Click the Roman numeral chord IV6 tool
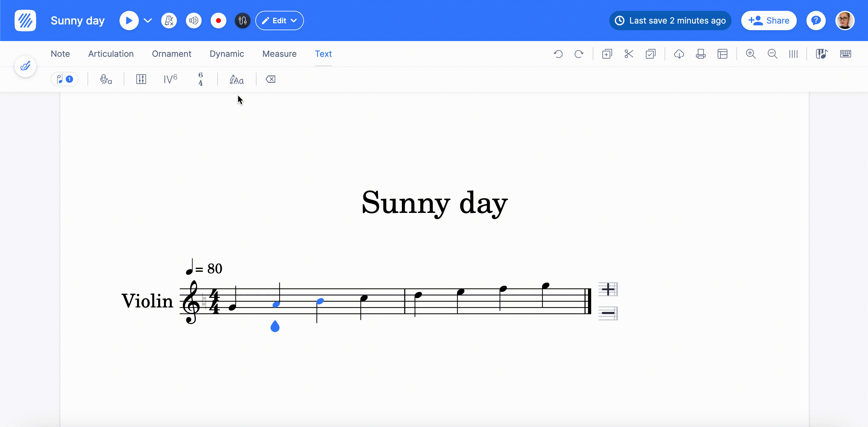The width and height of the screenshot is (868, 427). pyautogui.click(x=171, y=79)
